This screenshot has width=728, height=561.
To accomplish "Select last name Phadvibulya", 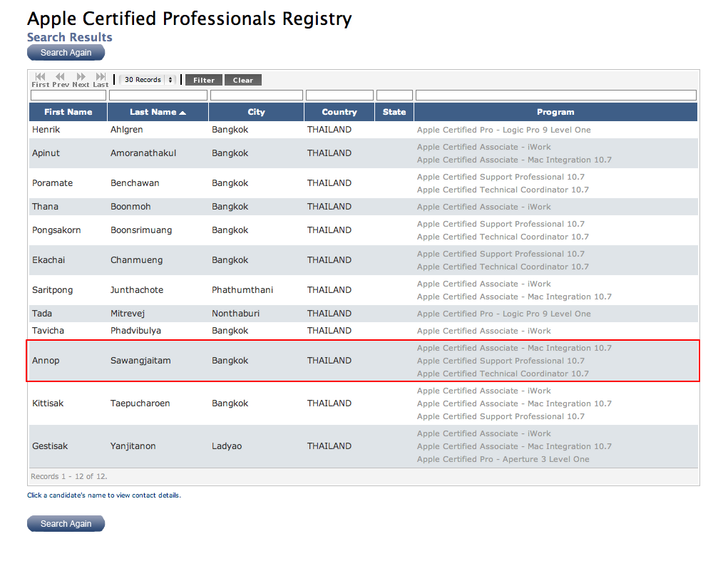I will click(136, 330).
